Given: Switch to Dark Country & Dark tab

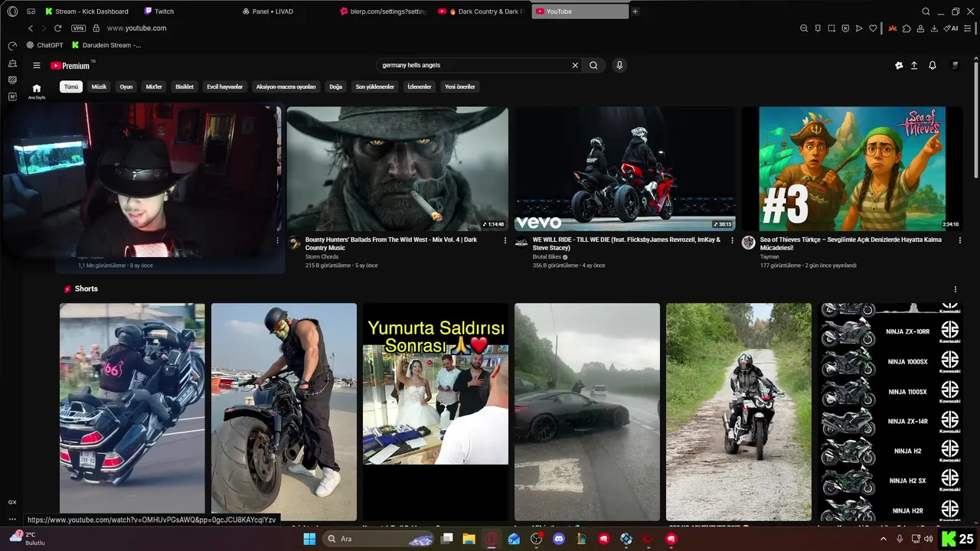Looking at the screenshot, I should tap(482, 11).
